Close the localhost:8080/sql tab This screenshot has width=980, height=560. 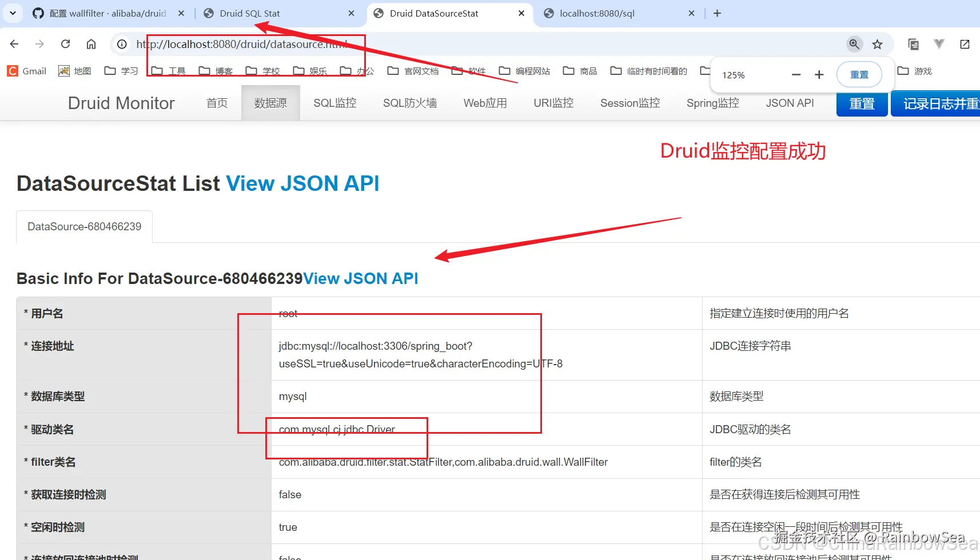691,13
